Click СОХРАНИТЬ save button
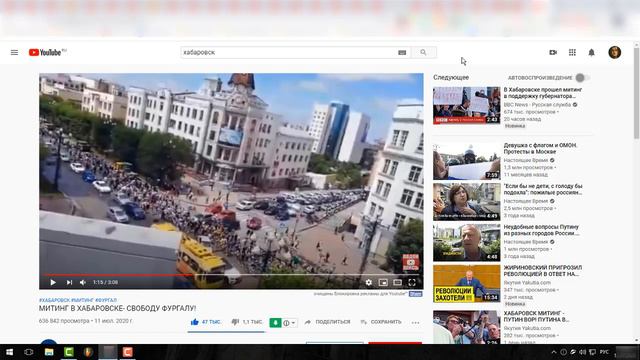This screenshot has width=640, height=360. pyautogui.click(x=381, y=322)
